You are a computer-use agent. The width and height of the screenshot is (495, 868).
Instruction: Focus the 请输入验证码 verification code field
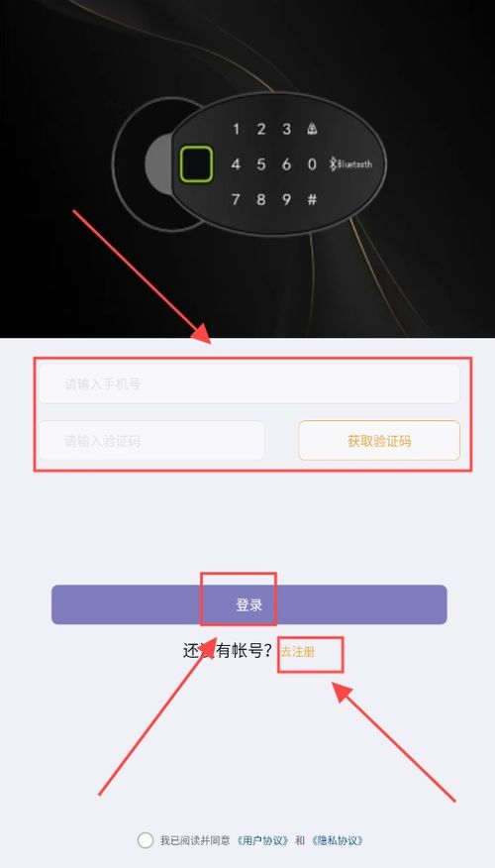point(151,441)
